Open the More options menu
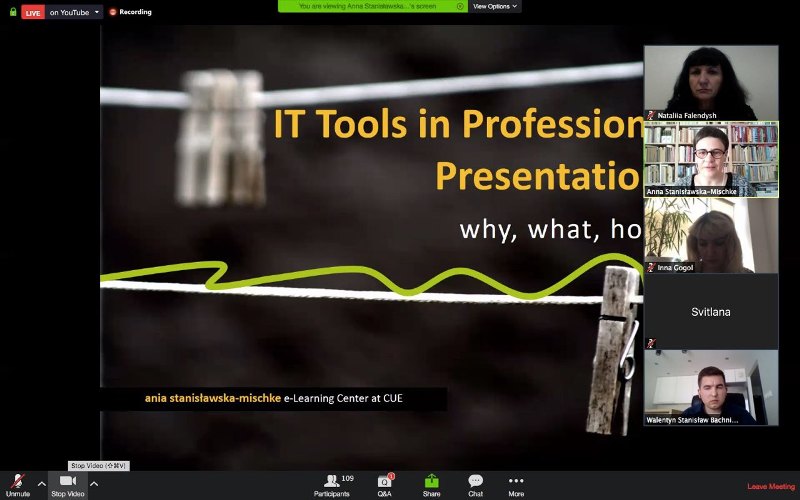The height and width of the screenshot is (500, 800). click(516, 486)
